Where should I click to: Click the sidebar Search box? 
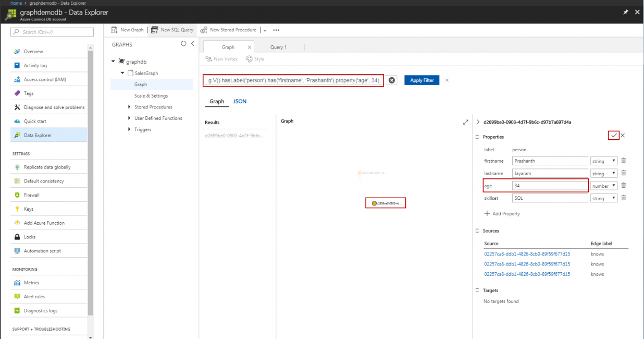[x=52, y=32]
